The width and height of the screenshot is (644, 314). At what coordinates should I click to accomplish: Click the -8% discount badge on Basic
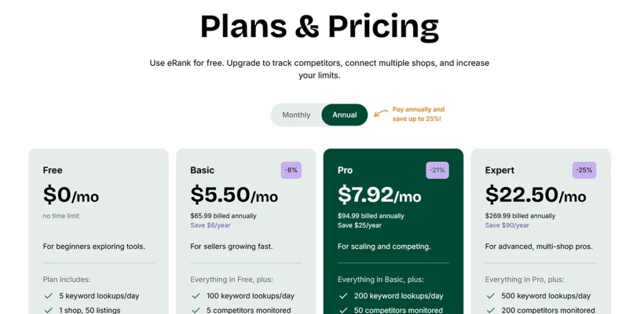(291, 170)
